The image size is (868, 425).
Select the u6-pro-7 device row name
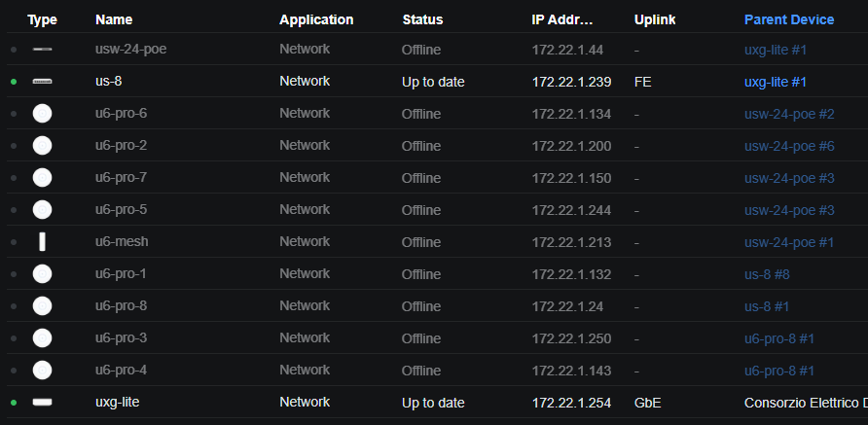[x=121, y=178]
